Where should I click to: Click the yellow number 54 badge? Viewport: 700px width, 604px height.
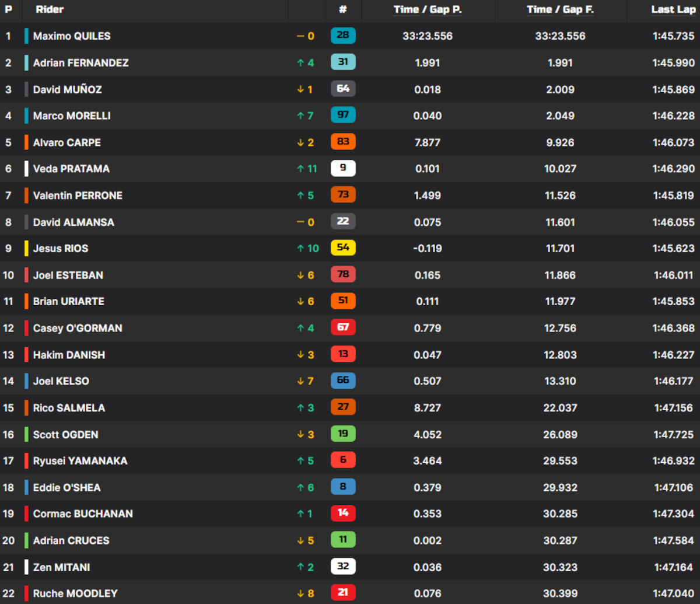tap(343, 248)
